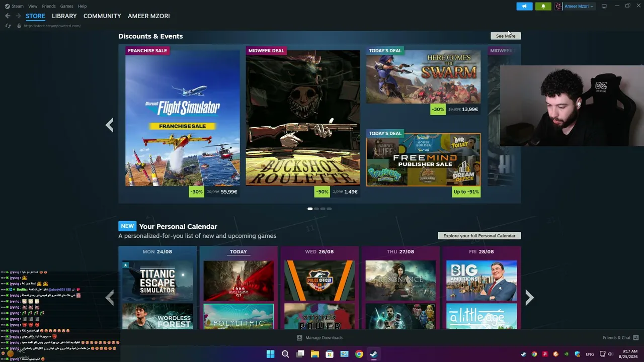Open the View menu

click(33, 6)
